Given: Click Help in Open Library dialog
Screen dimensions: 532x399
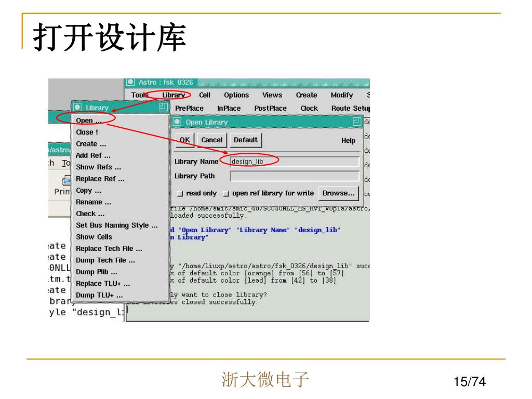Looking at the screenshot, I should click(x=348, y=140).
